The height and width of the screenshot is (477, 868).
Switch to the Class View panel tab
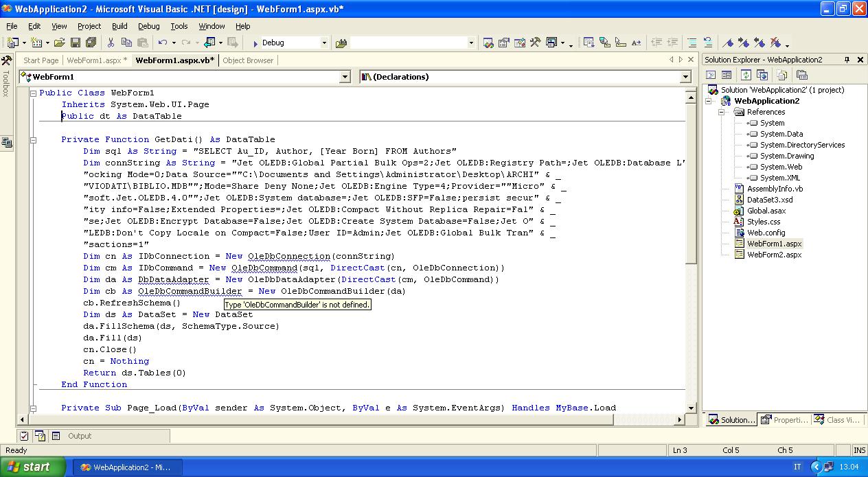point(837,420)
